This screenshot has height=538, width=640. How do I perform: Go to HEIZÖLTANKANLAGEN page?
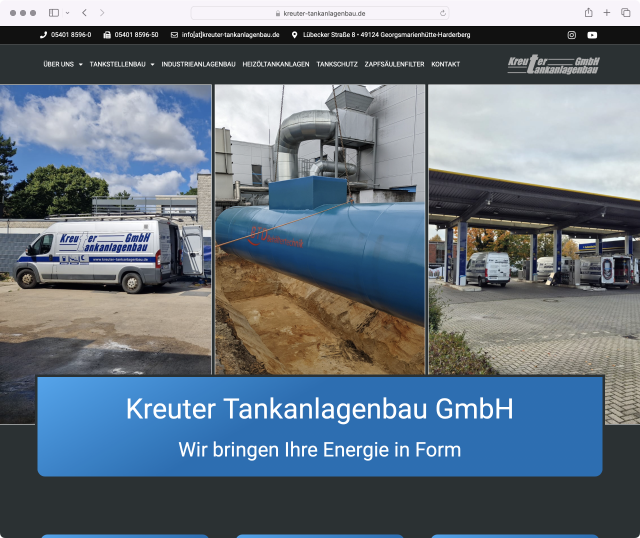click(x=276, y=64)
